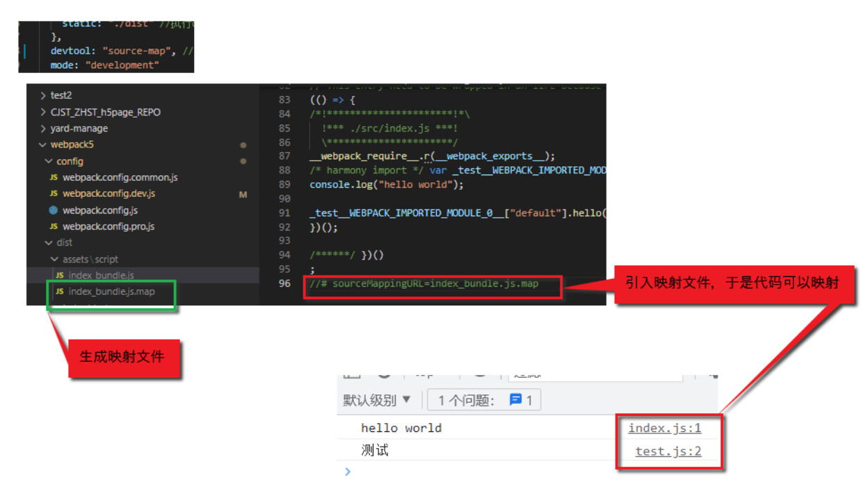This screenshot has width=868, height=480.
Task: Click the JS icon beside webpack.config.common.js
Action: pyautogui.click(x=54, y=177)
